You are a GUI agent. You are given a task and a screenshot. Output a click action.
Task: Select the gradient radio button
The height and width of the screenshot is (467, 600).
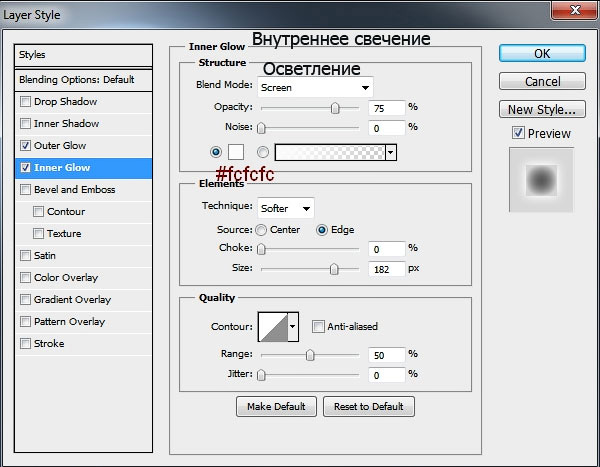(x=262, y=152)
